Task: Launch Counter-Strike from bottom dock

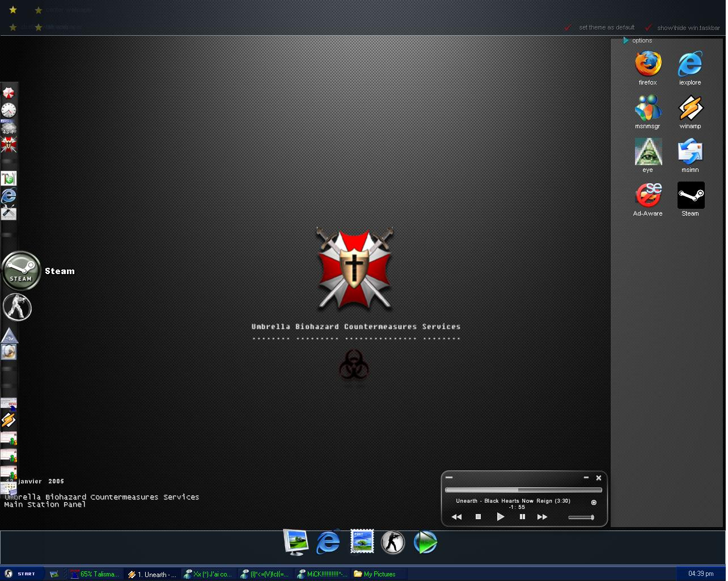Action: 393,542
